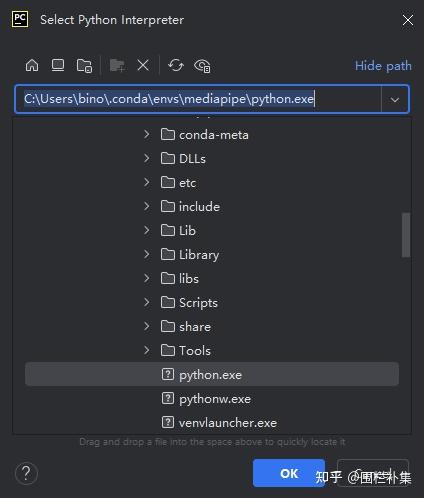Viewport: 424px width, 498px height.
Task: Confirm with the OK button
Action: pyautogui.click(x=289, y=473)
